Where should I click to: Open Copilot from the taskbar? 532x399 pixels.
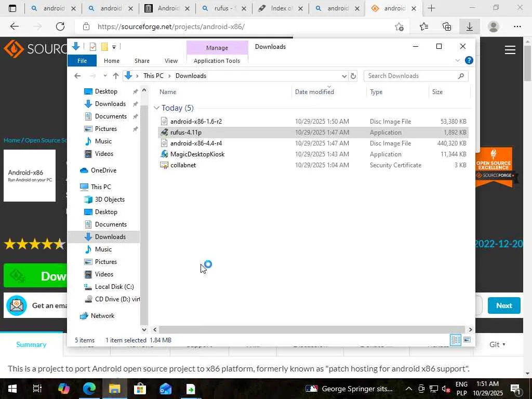click(x=63, y=389)
